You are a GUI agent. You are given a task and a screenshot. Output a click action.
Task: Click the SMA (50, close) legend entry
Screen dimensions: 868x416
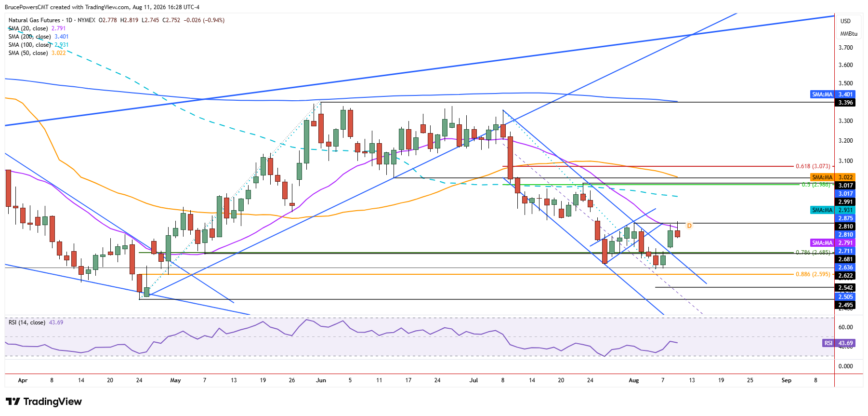pyautogui.click(x=37, y=53)
